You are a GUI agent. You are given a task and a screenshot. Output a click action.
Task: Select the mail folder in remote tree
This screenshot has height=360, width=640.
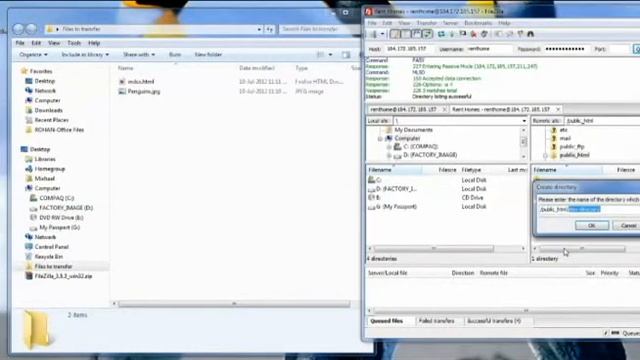(565, 138)
